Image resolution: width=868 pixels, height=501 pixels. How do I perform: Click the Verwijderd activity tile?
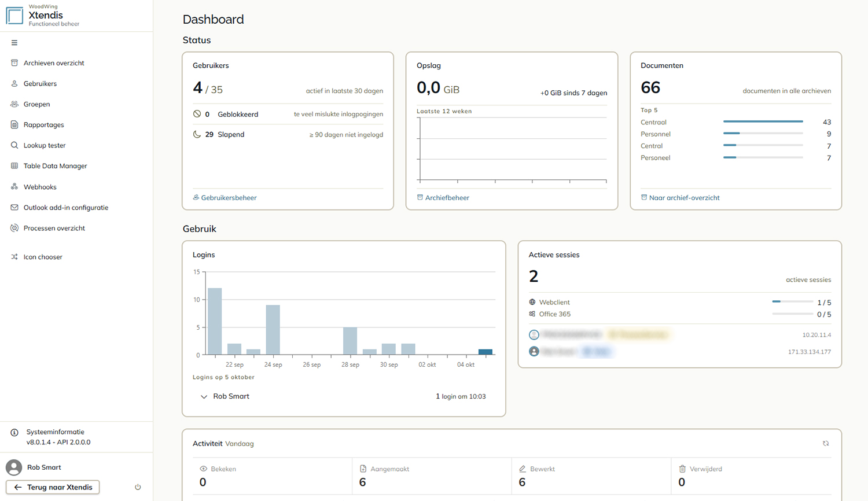tap(751, 476)
